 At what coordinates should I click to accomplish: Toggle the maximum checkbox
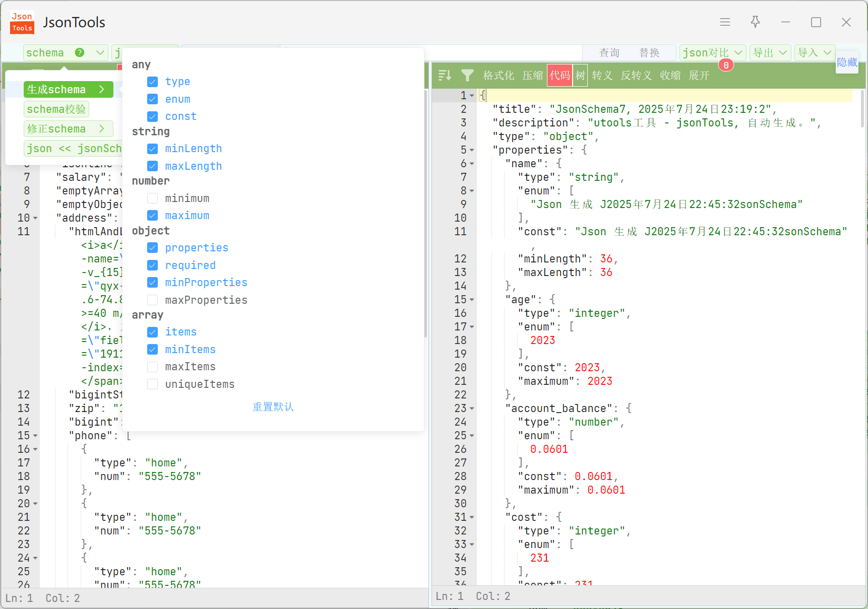153,216
